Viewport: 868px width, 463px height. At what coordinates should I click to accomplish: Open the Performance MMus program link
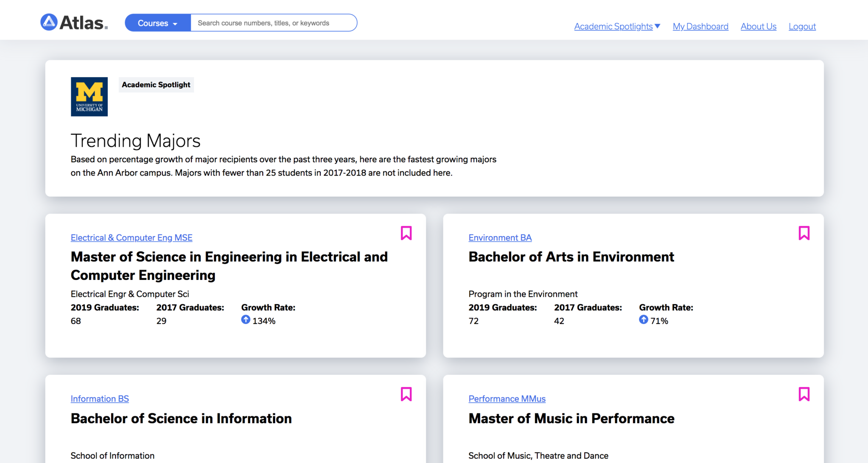pyautogui.click(x=507, y=399)
